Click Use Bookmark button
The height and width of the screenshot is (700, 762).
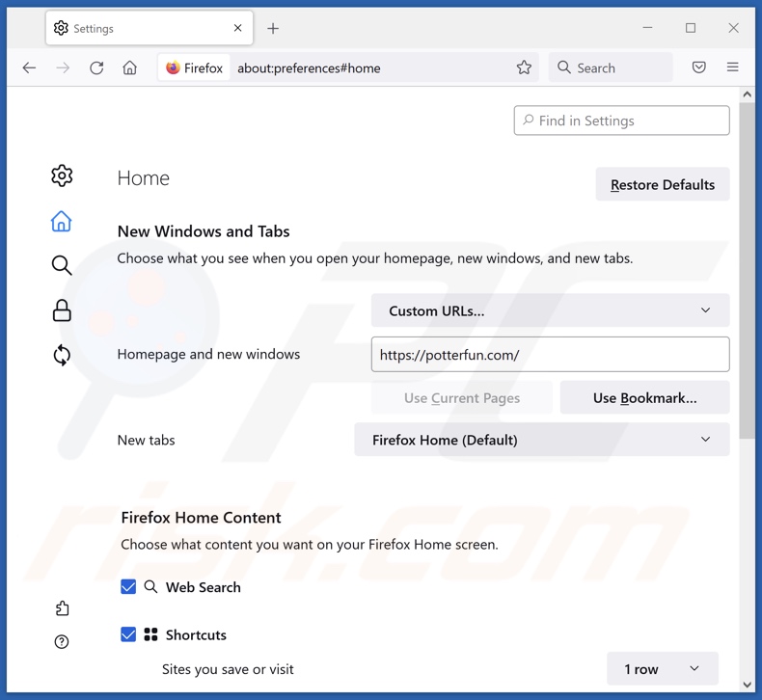click(x=644, y=398)
